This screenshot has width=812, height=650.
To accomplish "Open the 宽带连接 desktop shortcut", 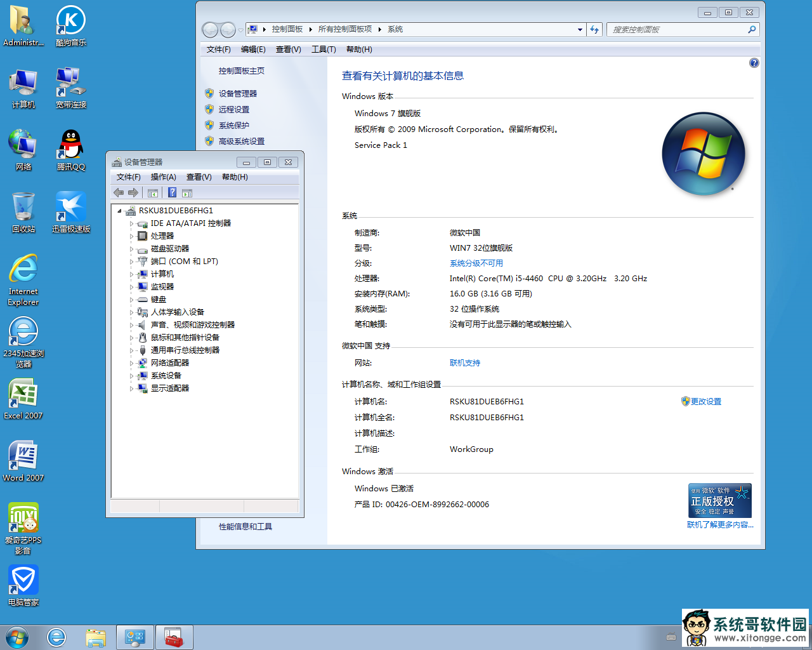I will 71,88.
